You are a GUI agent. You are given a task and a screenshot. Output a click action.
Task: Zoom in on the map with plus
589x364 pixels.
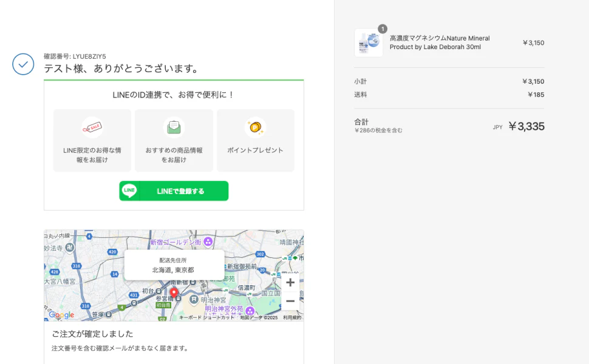tap(290, 282)
